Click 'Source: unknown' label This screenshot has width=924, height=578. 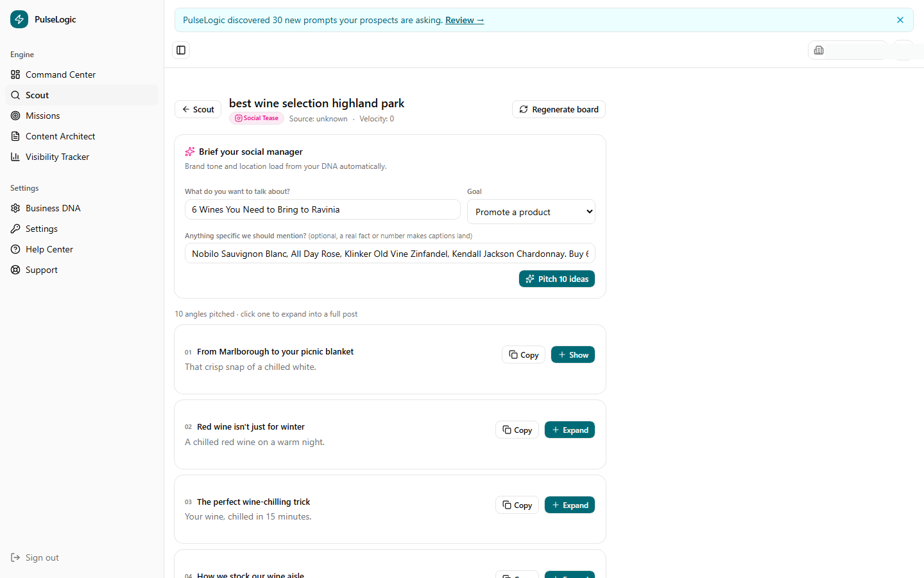[318, 119]
